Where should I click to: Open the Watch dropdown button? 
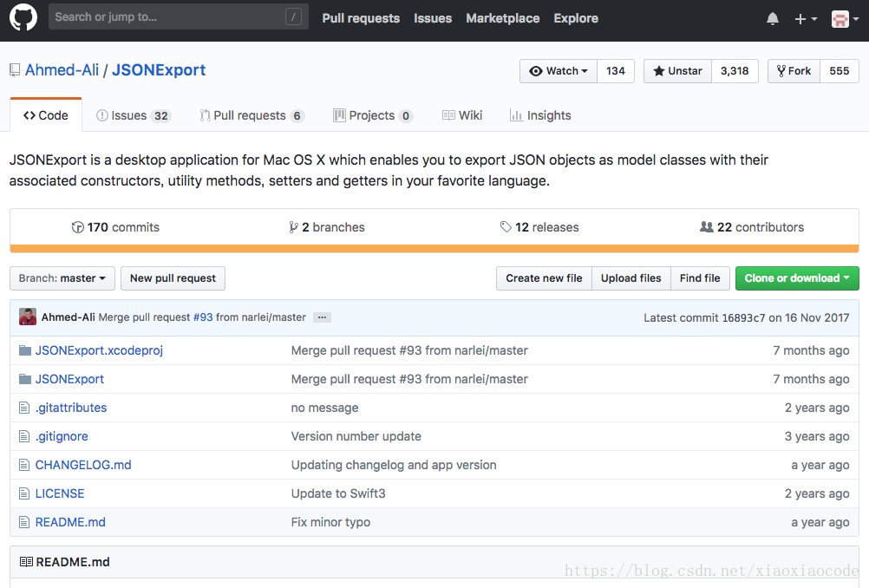point(559,71)
